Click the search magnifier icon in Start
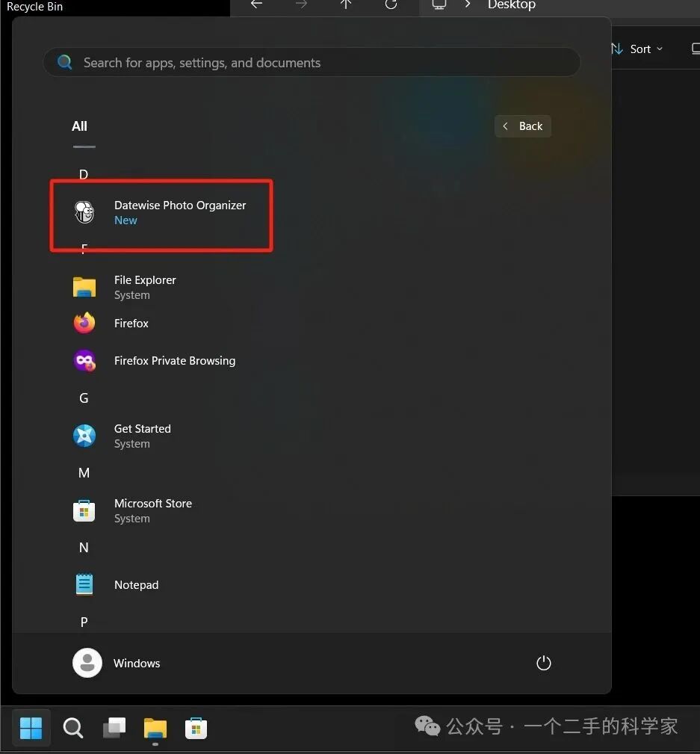 [x=64, y=62]
